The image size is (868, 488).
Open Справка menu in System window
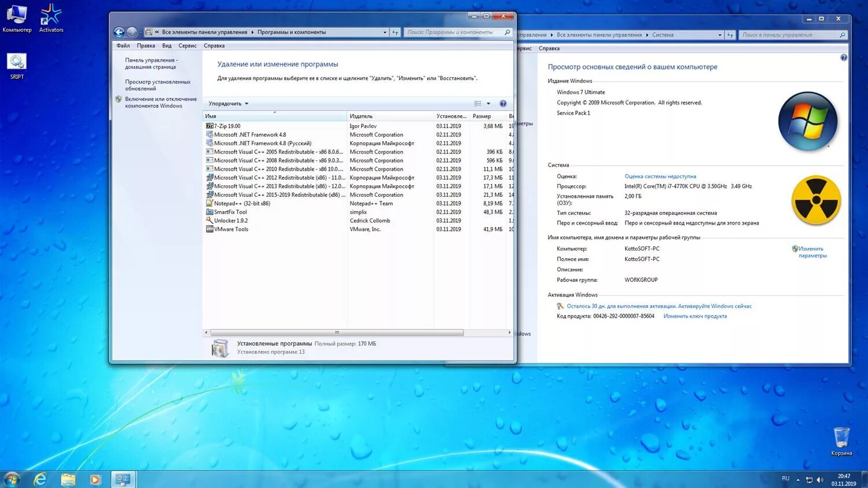tap(549, 49)
